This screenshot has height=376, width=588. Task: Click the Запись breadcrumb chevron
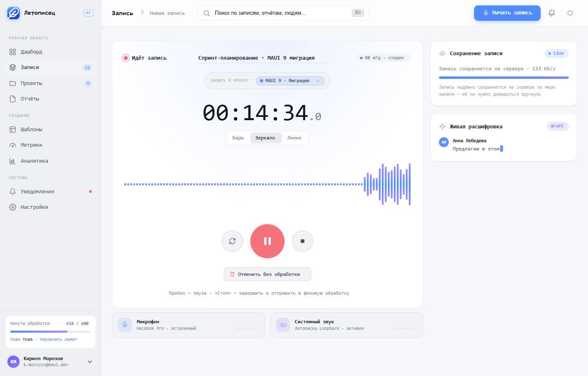click(x=142, y=12)
